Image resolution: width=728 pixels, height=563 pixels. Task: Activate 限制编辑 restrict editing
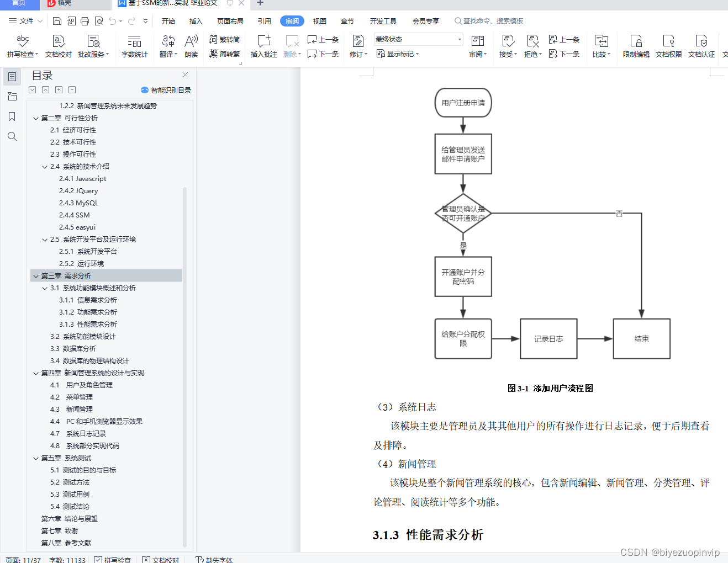636,45
